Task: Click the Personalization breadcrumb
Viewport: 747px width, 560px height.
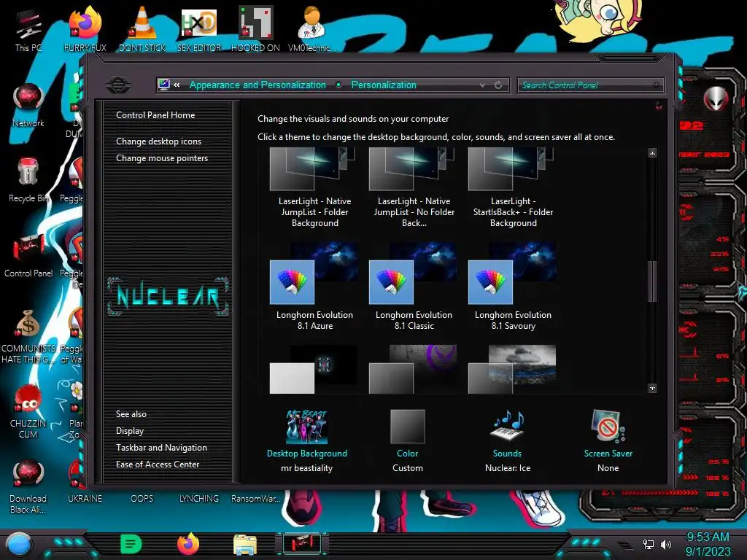Action: tap(384, 85)
